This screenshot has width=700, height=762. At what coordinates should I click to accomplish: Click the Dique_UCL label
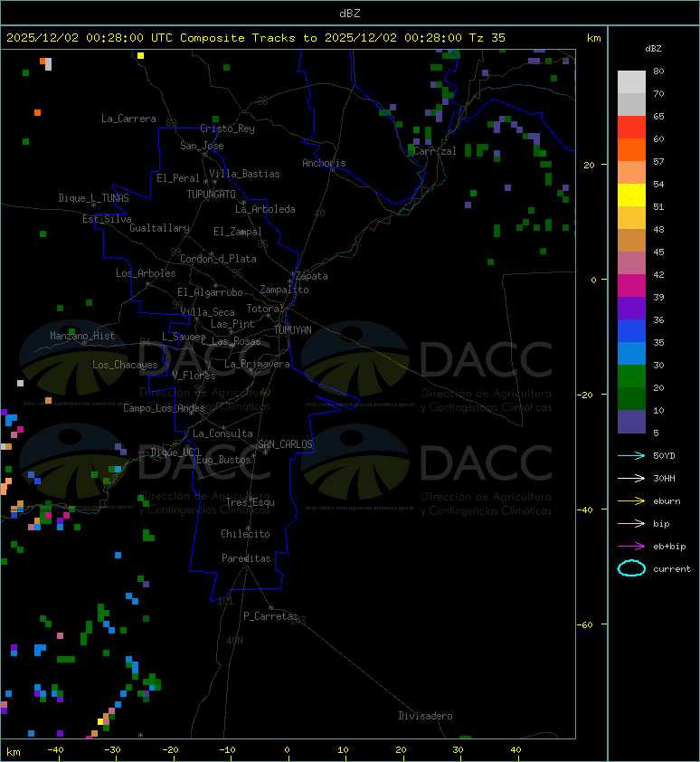[175, 452]
